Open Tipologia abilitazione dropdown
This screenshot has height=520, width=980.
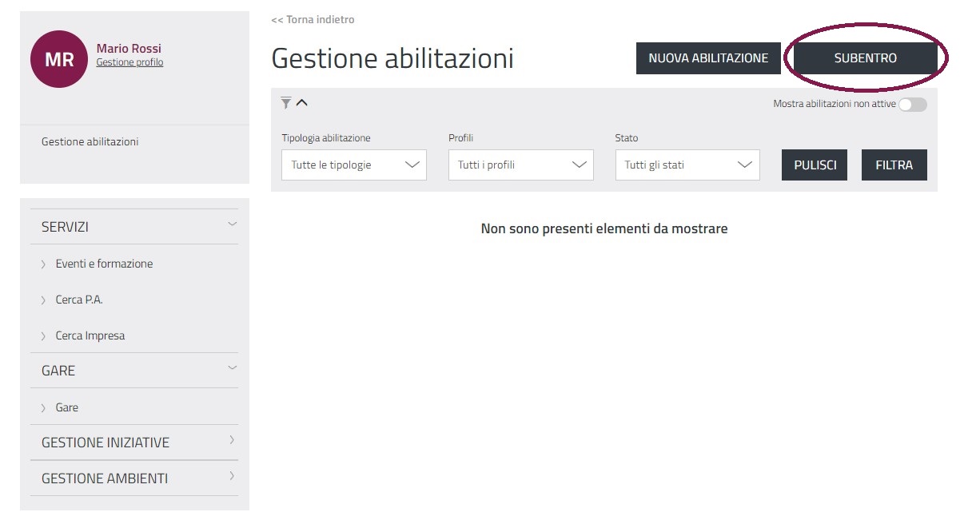(x=353, y=165)
